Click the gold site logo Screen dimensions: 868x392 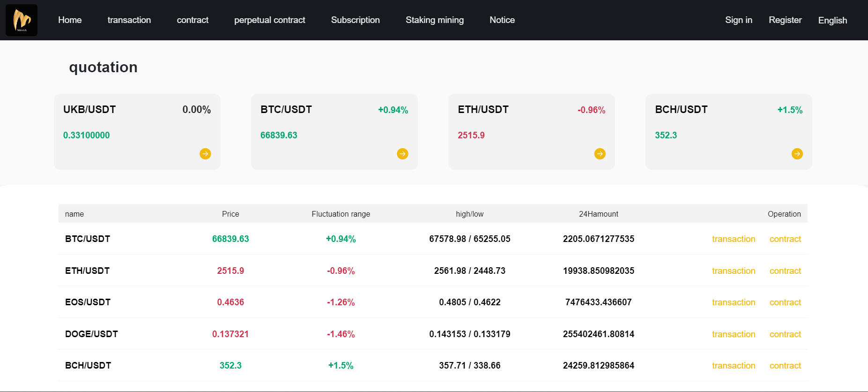tap(22, 20)
